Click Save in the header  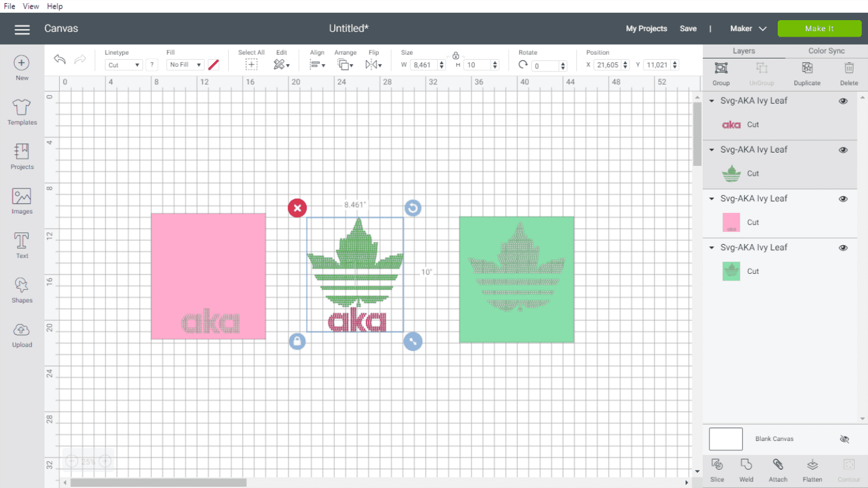[x=688, y=29]
